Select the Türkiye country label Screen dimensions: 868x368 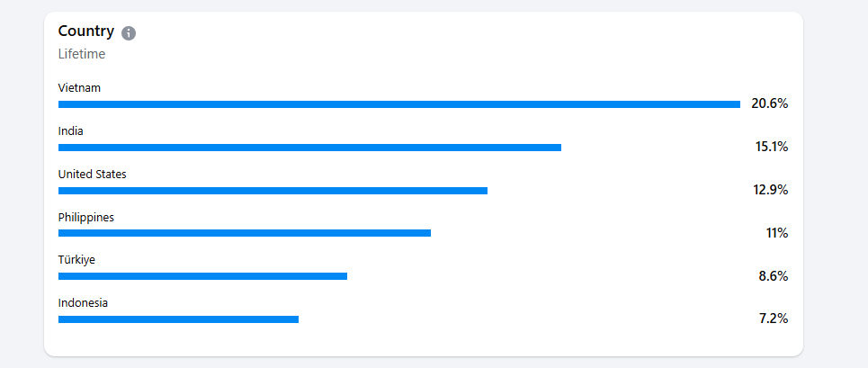tap(76, 260)
